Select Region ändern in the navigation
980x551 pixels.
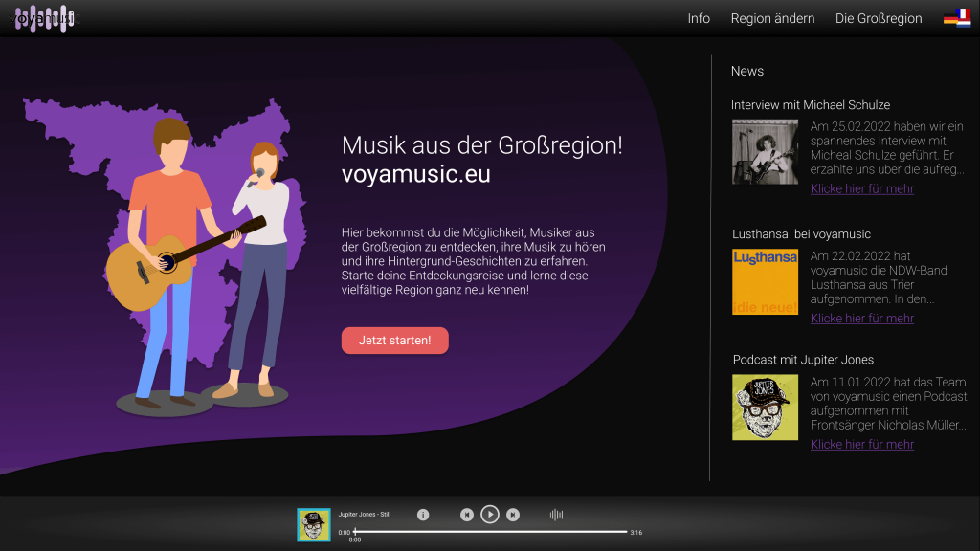[x=772, y=18]
